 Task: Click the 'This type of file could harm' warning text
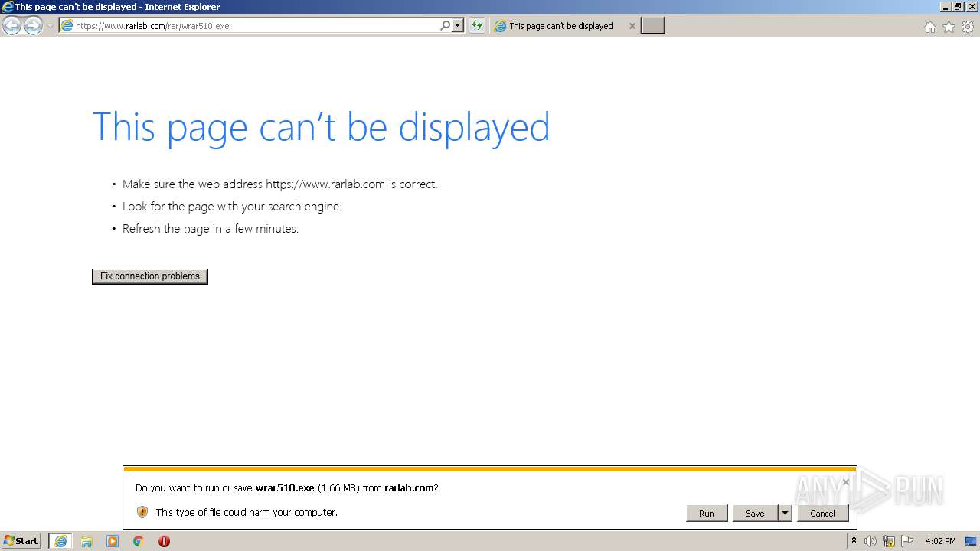click(247, 512)
